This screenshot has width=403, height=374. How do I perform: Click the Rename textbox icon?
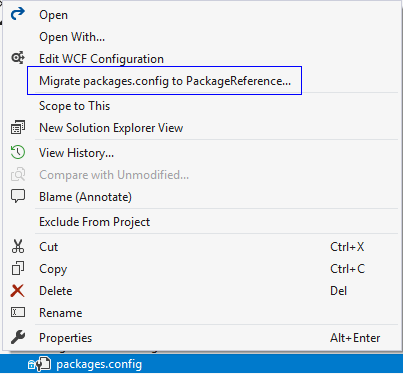18,312
